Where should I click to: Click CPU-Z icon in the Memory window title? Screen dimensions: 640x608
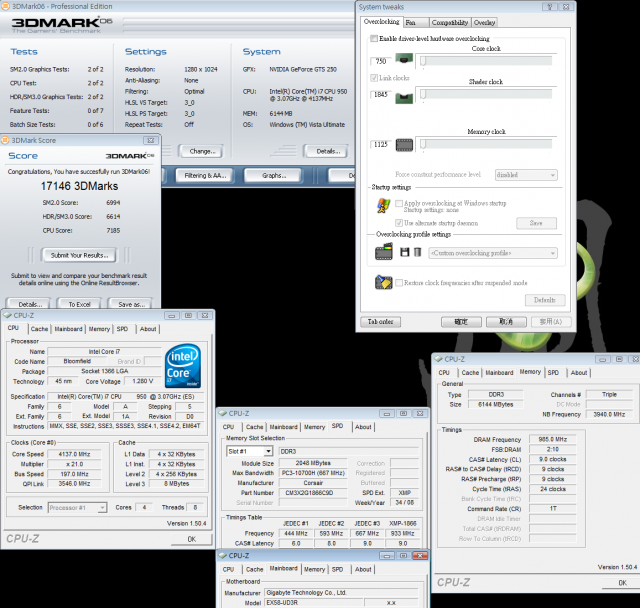point(438,359)
